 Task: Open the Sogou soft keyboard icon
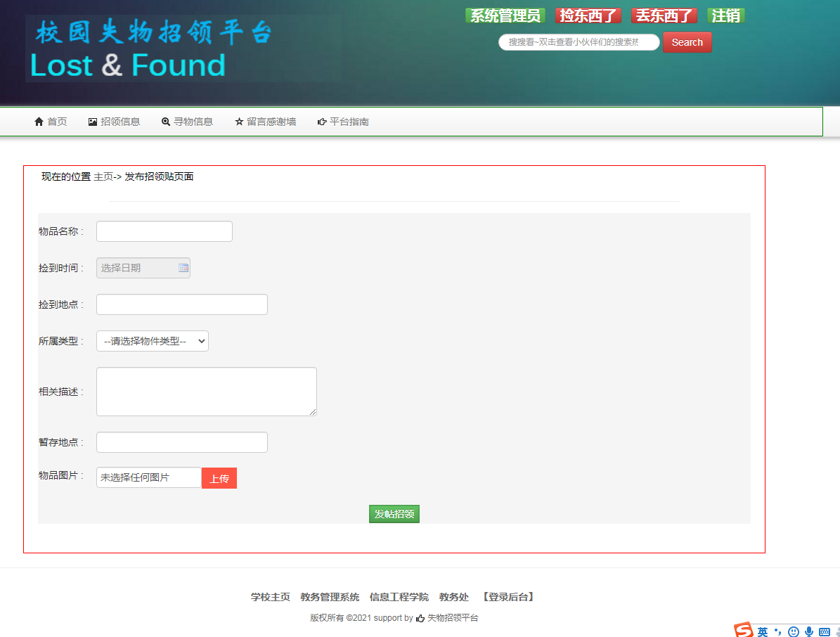[x=825, y=632]
